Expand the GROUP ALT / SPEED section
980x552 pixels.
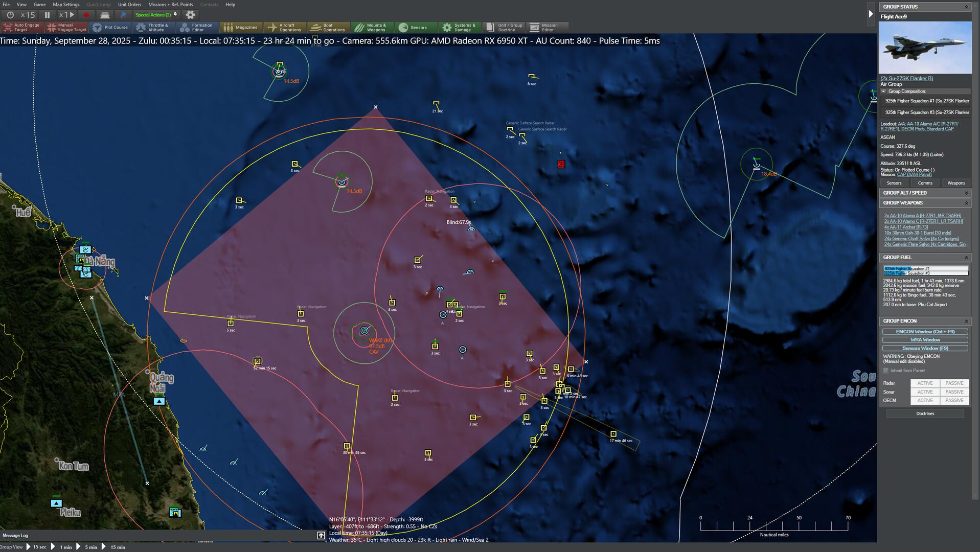point(966,193)
